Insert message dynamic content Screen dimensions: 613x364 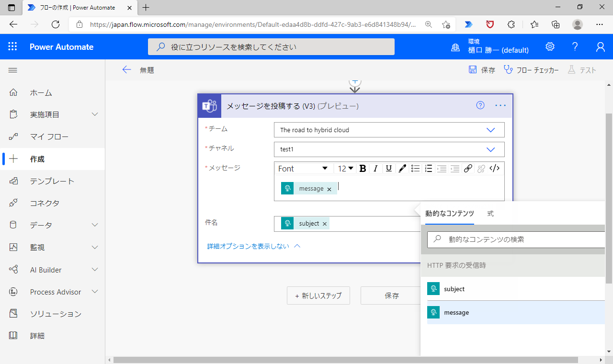click(x=515, y=312)
